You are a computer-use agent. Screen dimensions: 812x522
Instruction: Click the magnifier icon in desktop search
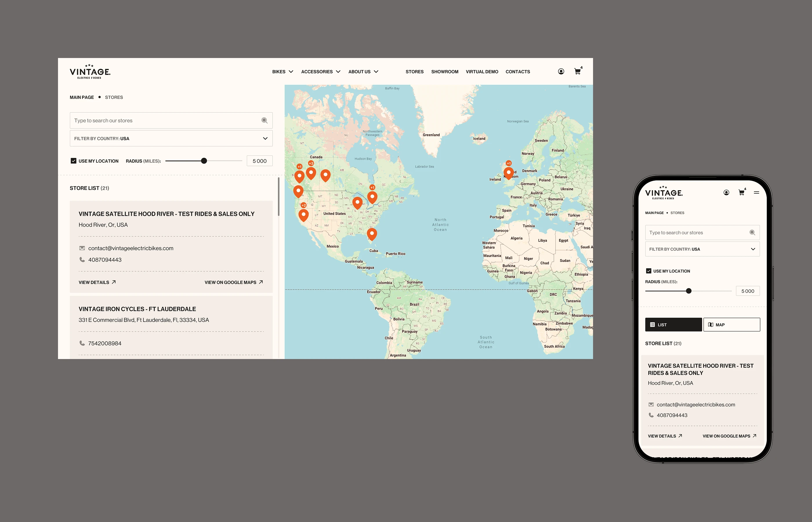coord(264,120)
